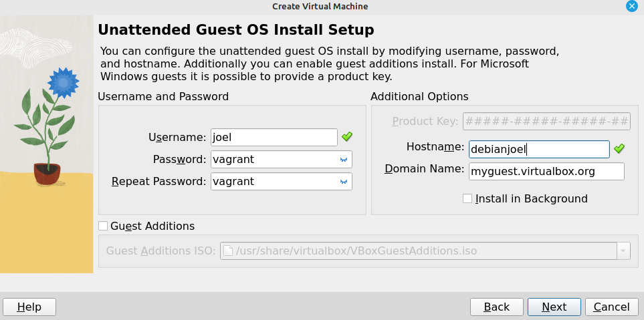Image resolution: width=644 pixels, height=320 pixels.
Task: Open Help for this wizard
Action: coord(29,307)
